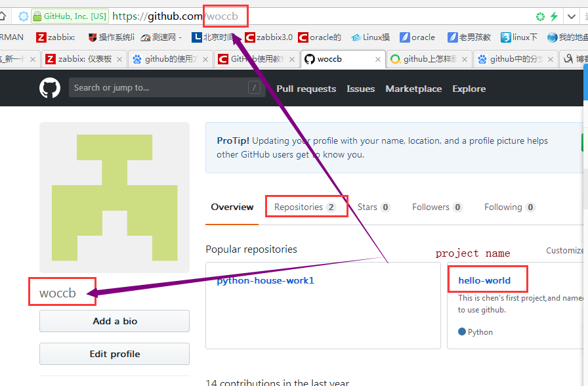Image resolution: width=588 pixels, height=386 pixels.
Task: Open the zabbix: bookmark
Action: pyautogui.click(x=56, y=37)
